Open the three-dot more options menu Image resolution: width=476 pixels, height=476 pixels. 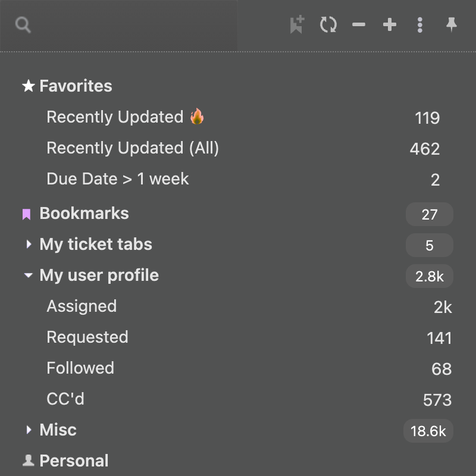(420, 24)
